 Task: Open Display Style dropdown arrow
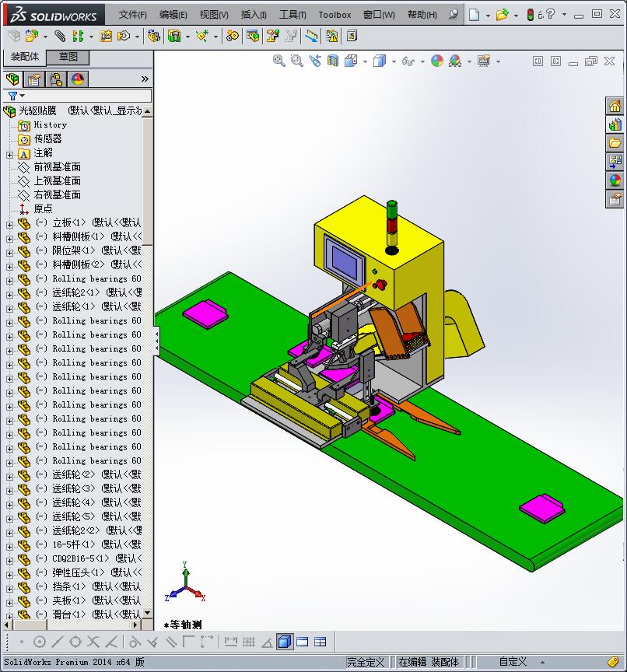[394, 61]
